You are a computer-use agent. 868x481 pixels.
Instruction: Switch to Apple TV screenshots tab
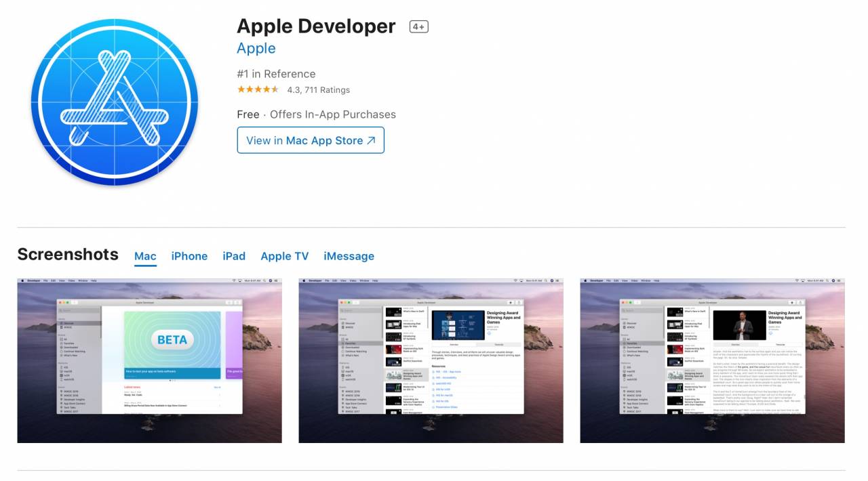[x=284, y=256]
